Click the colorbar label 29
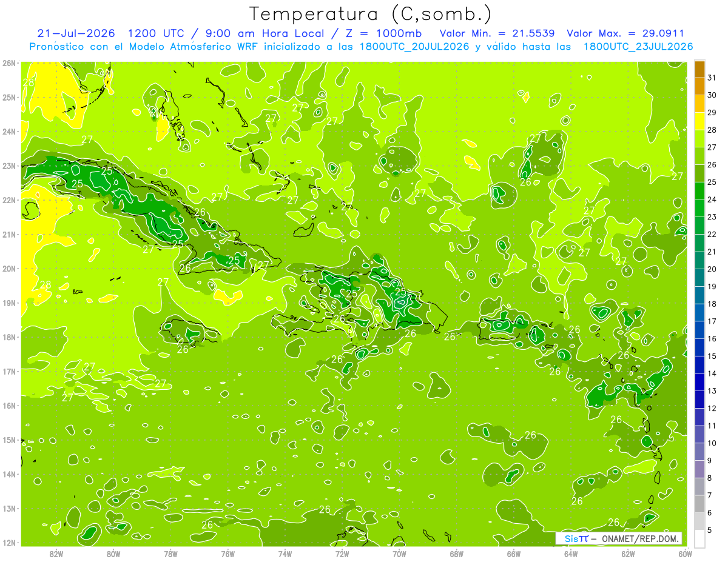Screen dimensions: 728x562 click(x=712, y=113)
